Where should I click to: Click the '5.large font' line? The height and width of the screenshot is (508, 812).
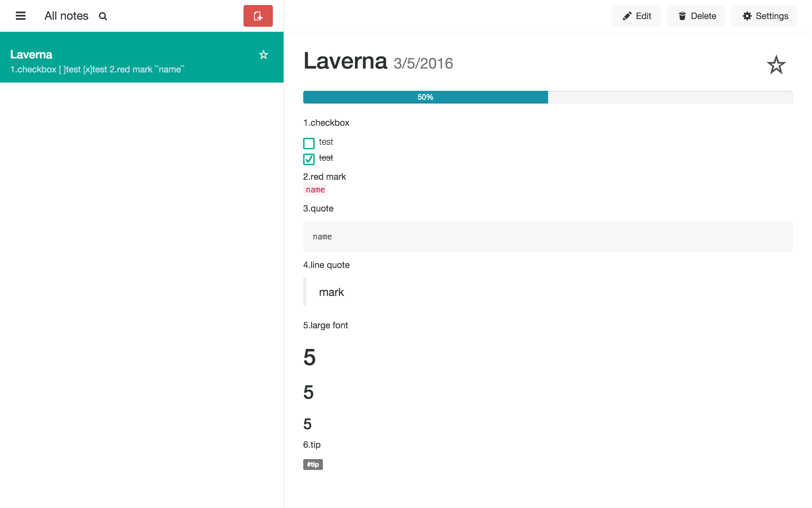coord(325,325)
